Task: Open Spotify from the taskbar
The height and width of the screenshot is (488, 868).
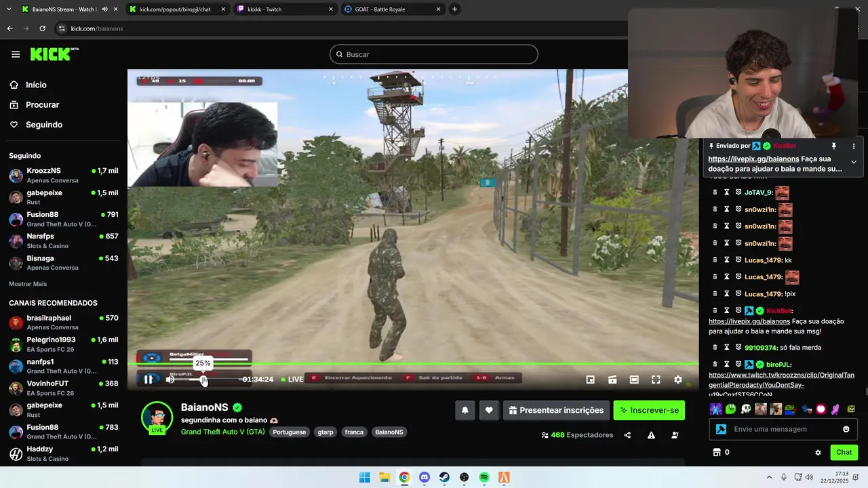Action: click(x=484, y=477)
